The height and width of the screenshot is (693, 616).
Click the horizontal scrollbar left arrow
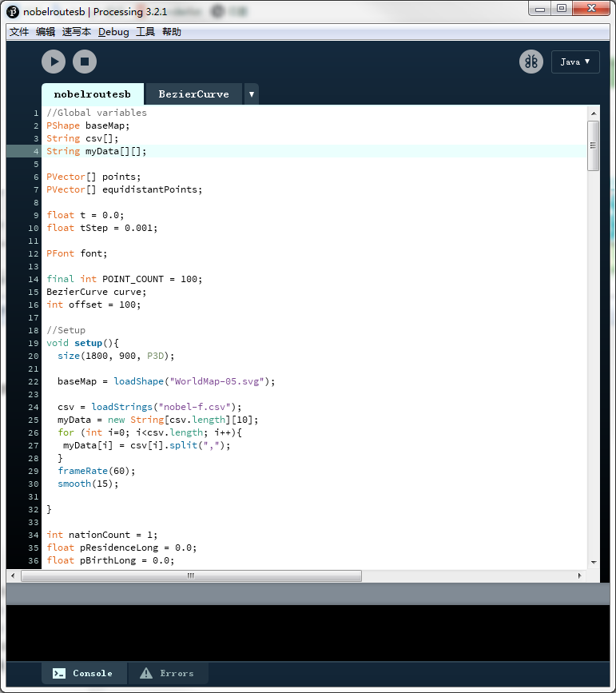coord(13,576)
